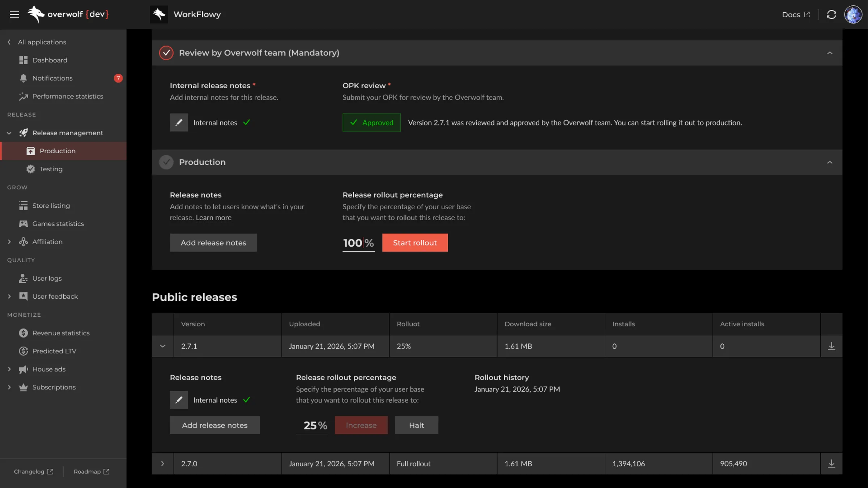Click Add release notes in Production section
This screenshot has width=868, height=488.
[x=213, y=243]
